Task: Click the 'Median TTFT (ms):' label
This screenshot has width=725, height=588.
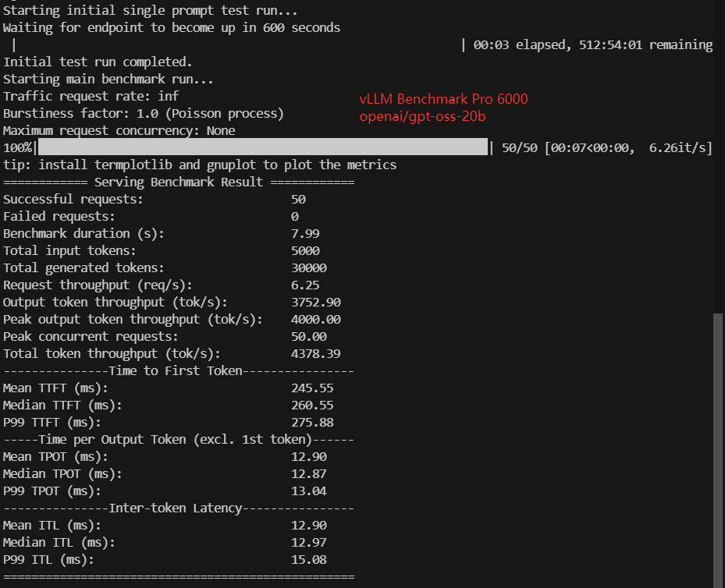Action: click(x=62, y=405)
